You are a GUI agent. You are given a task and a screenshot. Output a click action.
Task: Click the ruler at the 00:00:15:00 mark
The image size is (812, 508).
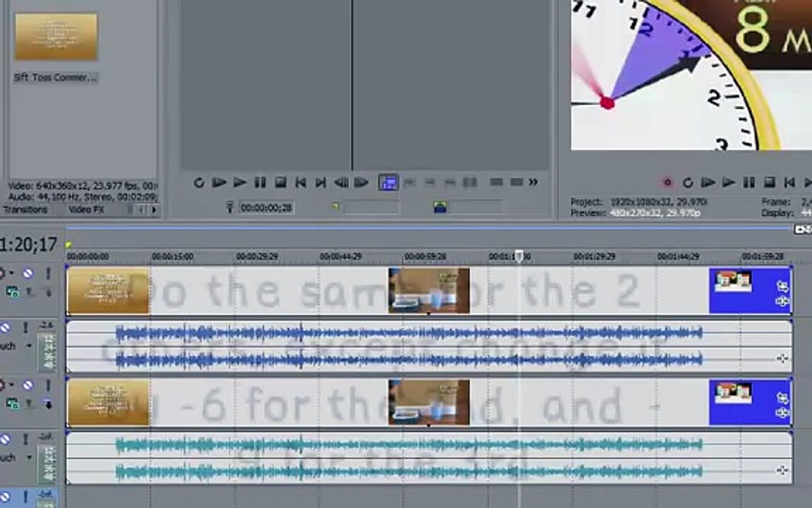[173, 257]
